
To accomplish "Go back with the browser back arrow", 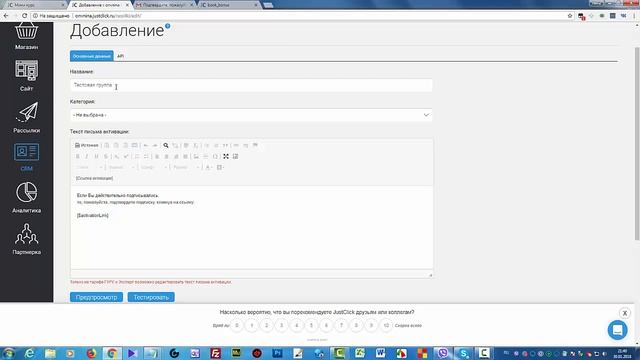I will 6,16.
